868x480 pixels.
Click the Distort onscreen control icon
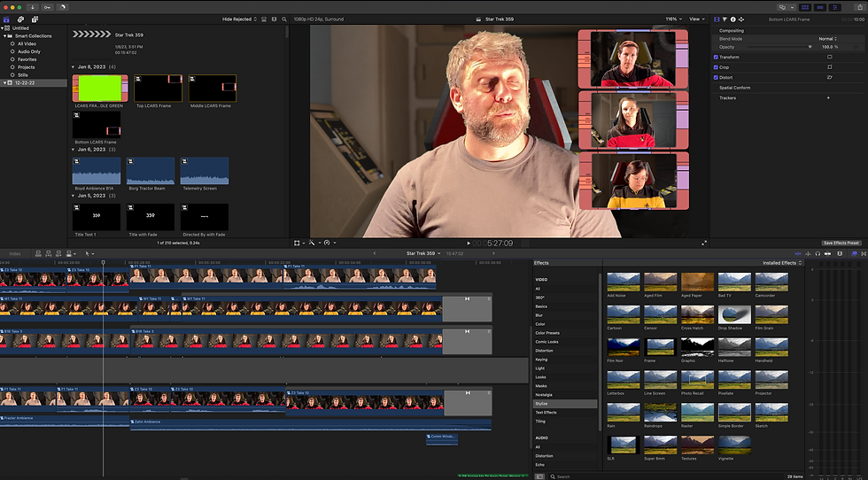click(x=829, y=78)
